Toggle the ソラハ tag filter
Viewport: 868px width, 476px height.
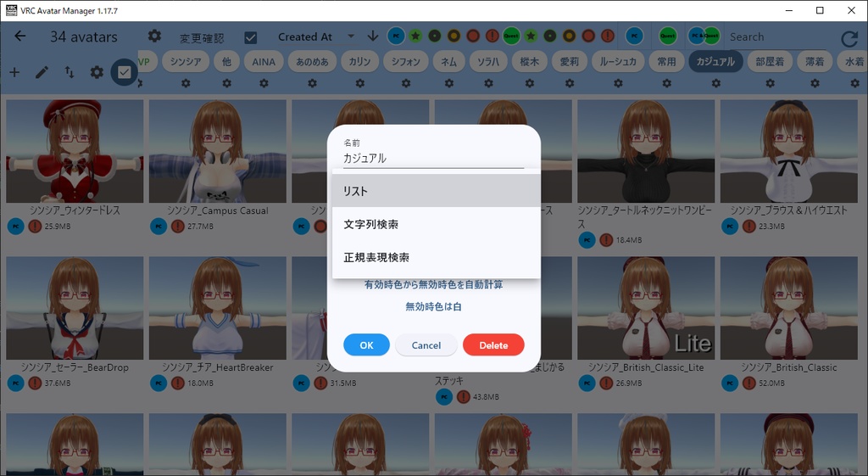[488, 61]
